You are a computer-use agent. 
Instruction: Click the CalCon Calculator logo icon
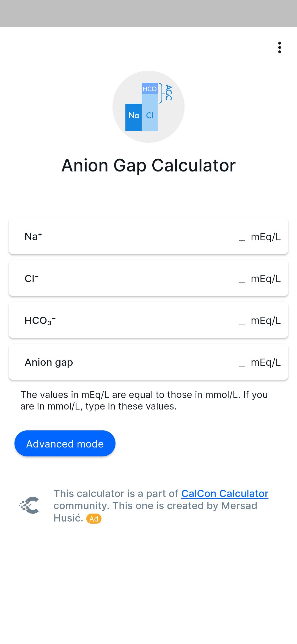point(29,505)
